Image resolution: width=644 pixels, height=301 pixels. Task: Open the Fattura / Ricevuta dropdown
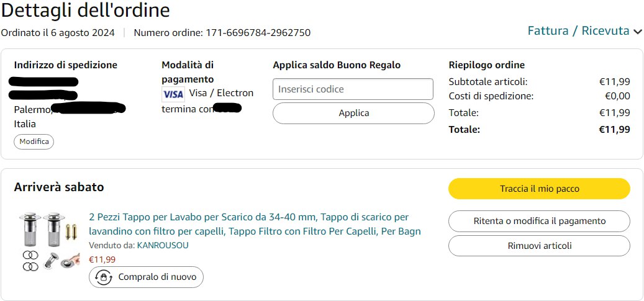click(x=578, y=31)
